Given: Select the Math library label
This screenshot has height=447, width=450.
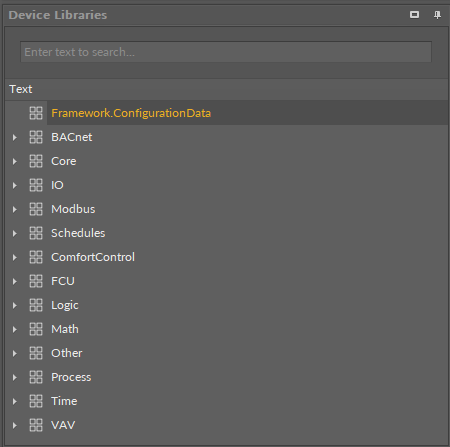Looking at the screenshot, I should click(65, 329).
